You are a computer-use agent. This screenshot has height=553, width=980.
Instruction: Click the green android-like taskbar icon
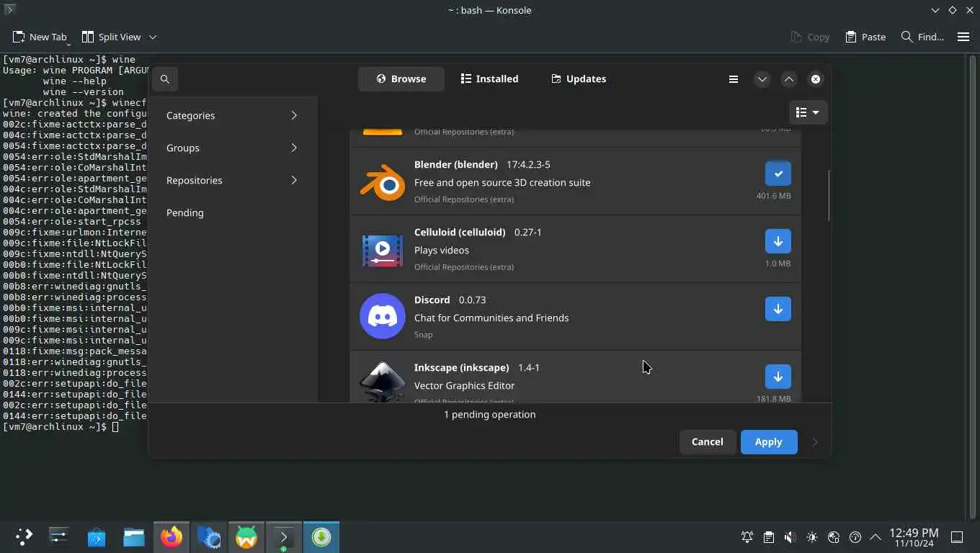[246, 536]
